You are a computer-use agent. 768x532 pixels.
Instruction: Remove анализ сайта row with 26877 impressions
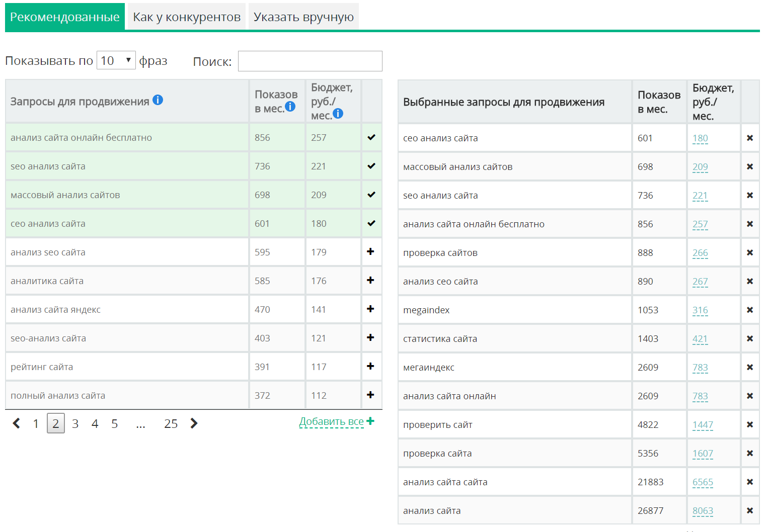(x=750, y=510)
